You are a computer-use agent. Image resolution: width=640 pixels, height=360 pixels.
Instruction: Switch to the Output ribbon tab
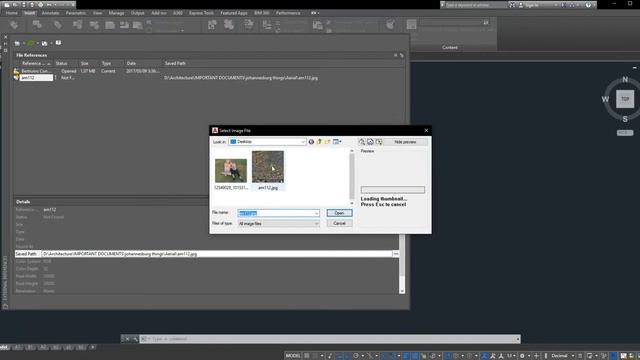click(138, 13)
